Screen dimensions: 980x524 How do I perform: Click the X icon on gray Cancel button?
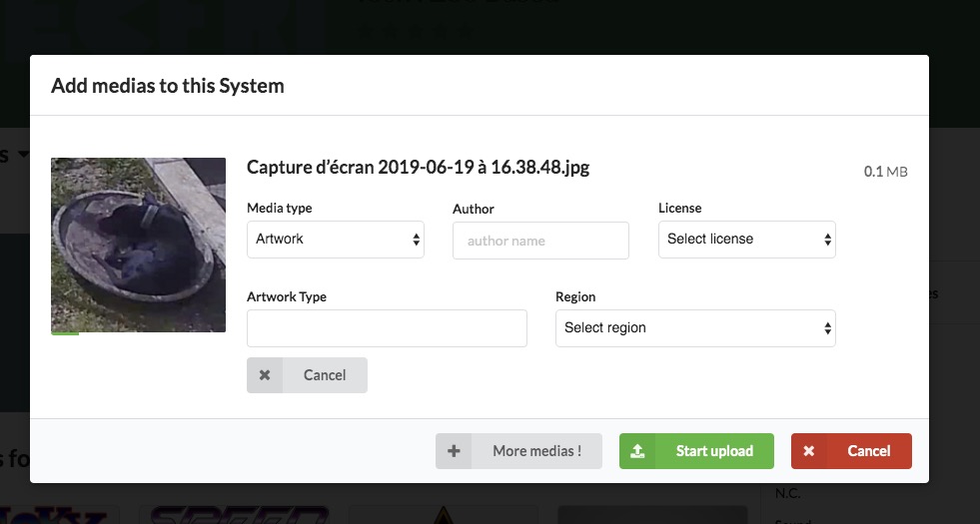[265, 375]
